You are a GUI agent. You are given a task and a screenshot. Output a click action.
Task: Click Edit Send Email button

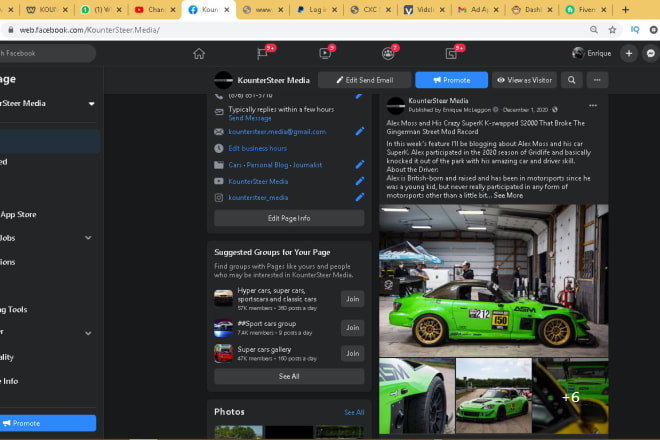click(365, 80)
